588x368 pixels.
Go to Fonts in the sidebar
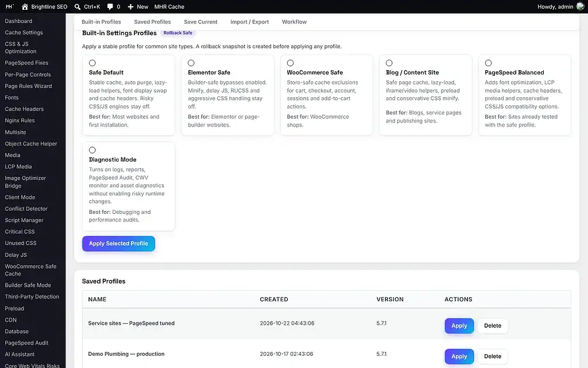(11, 97)
